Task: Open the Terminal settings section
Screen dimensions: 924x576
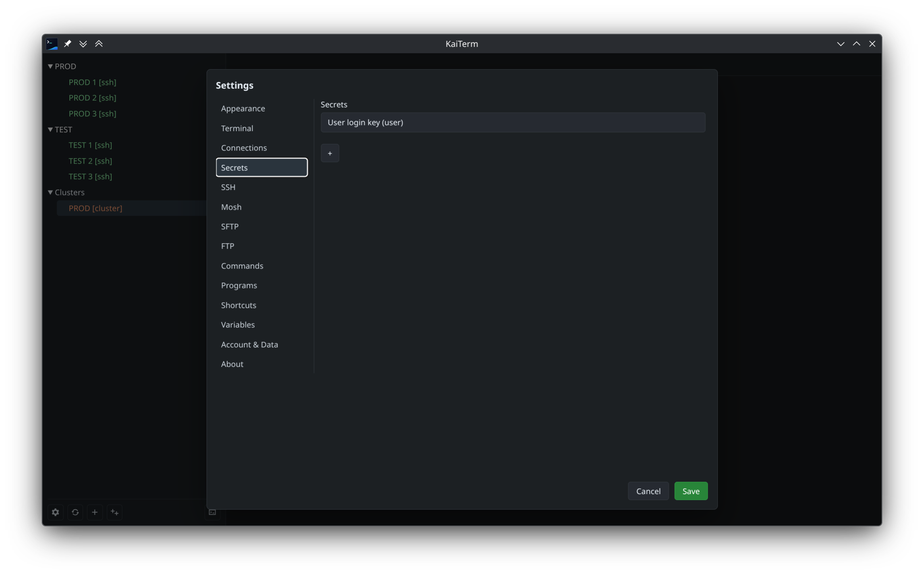Action: (262, 128)
